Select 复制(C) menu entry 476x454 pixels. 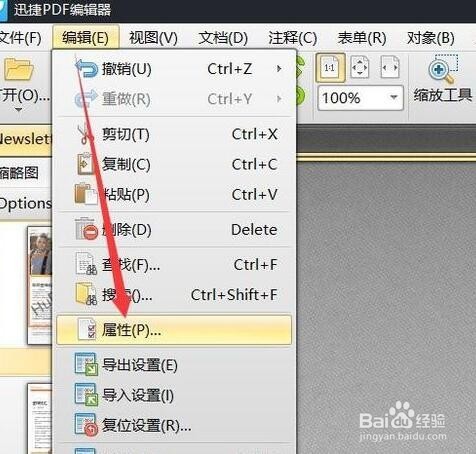[175, 164]
